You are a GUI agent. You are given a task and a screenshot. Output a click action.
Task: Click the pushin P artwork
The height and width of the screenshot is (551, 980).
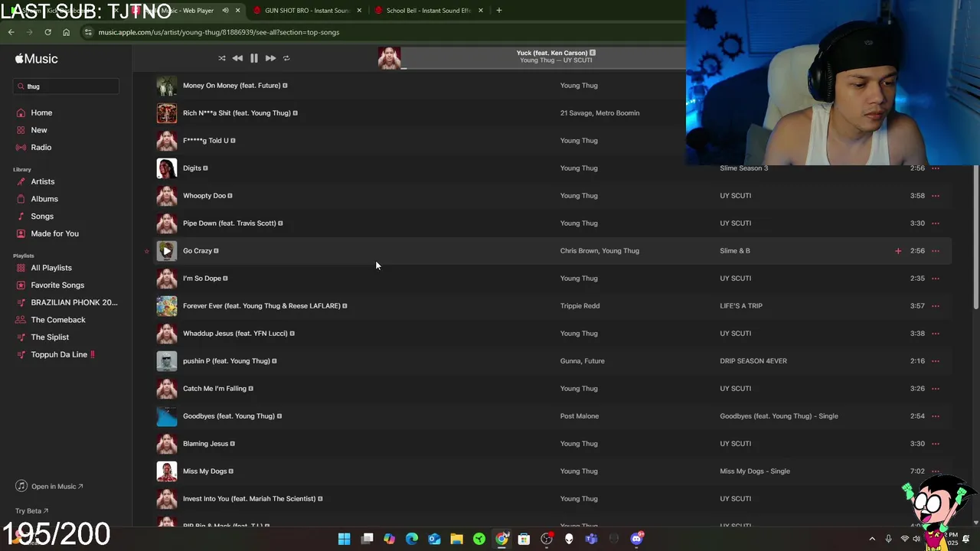[x=167, y=361]
